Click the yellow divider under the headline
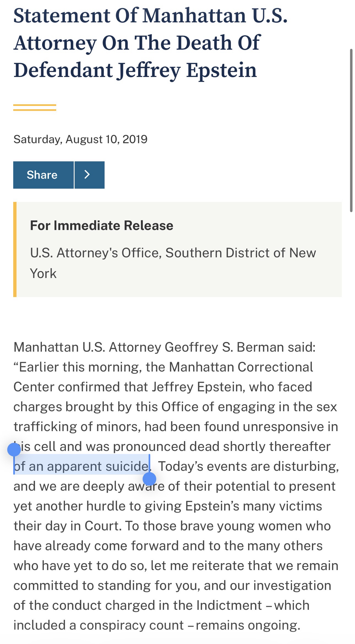The width and height of the screenshot is (355, 644). tap(35, 108)
